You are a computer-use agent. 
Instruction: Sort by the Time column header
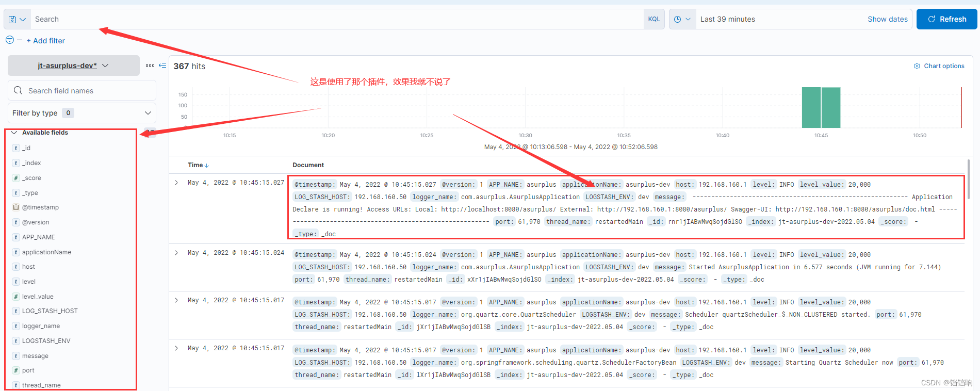(x=198, y=165)
